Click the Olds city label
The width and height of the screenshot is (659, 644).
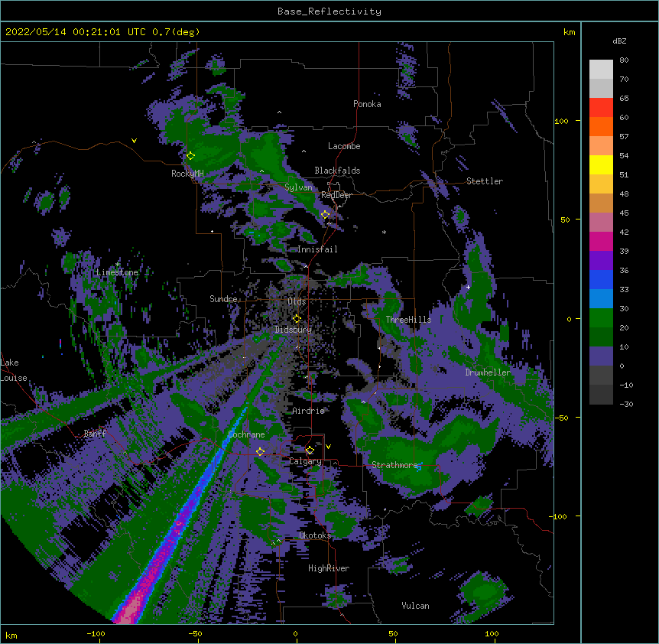click(x=297, y=301)
